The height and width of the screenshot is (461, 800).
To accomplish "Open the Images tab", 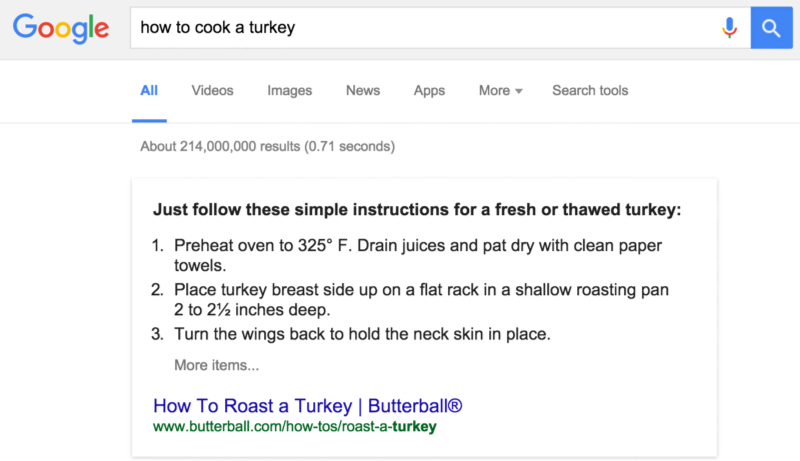I will 289,90.
